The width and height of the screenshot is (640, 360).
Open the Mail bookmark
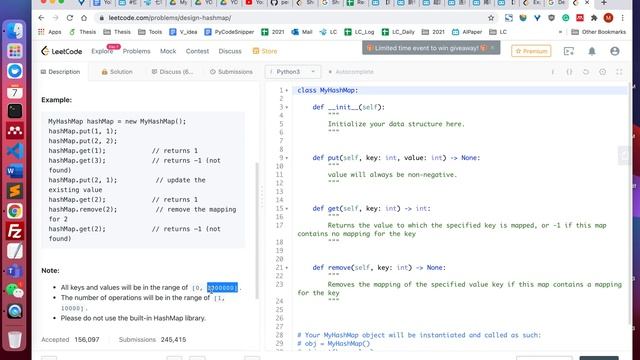pyautogui.click(x=302, y=32)
